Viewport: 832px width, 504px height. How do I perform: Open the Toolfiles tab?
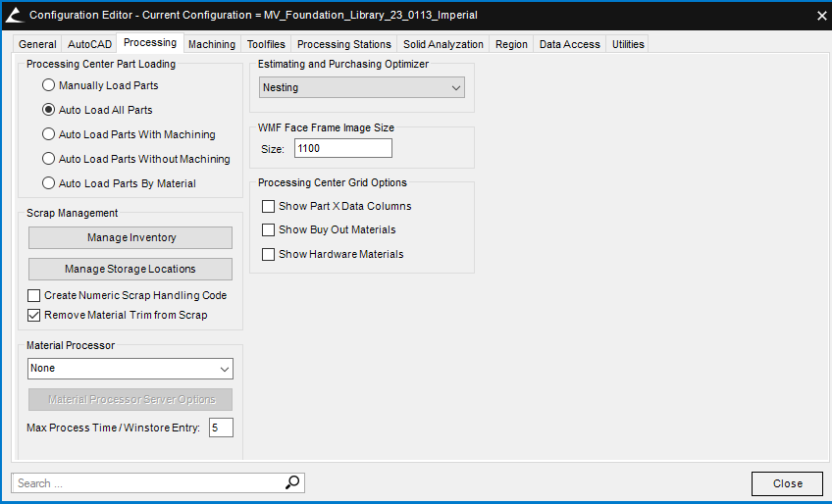(266, 44)
